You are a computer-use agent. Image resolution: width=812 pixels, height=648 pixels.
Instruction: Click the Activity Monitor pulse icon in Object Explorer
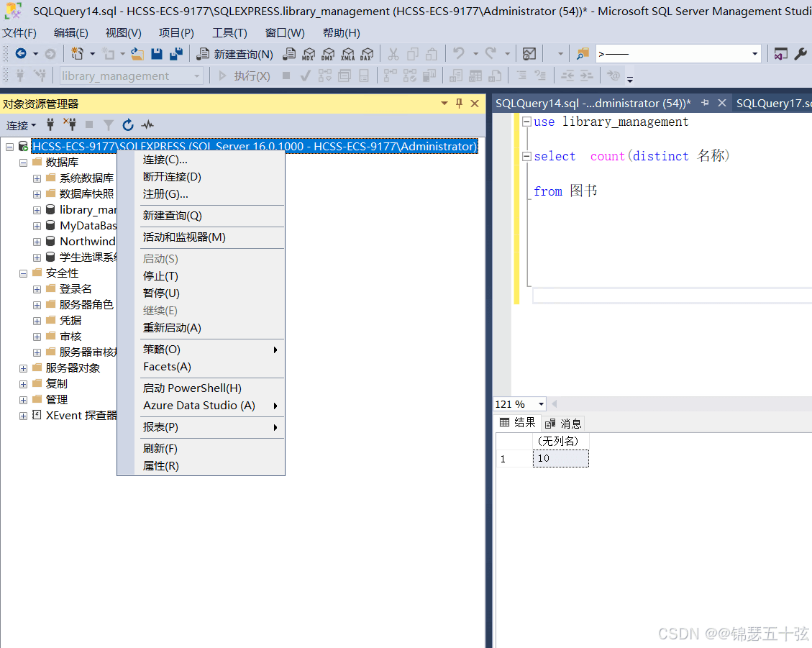[148, 125]
